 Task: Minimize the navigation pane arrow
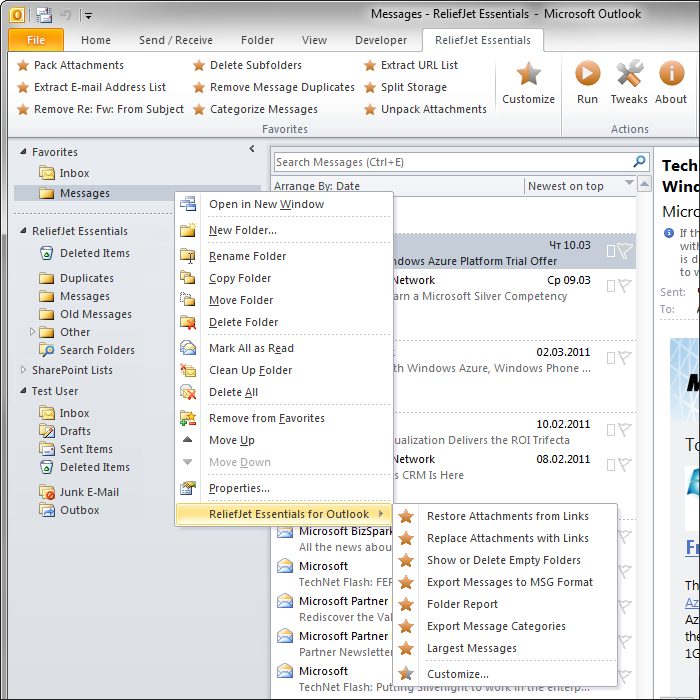point(252,149)
